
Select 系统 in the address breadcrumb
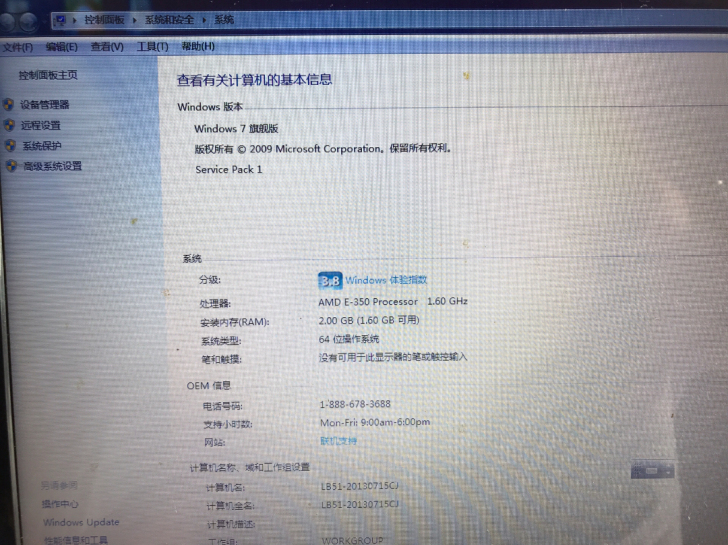click(224, 20)
